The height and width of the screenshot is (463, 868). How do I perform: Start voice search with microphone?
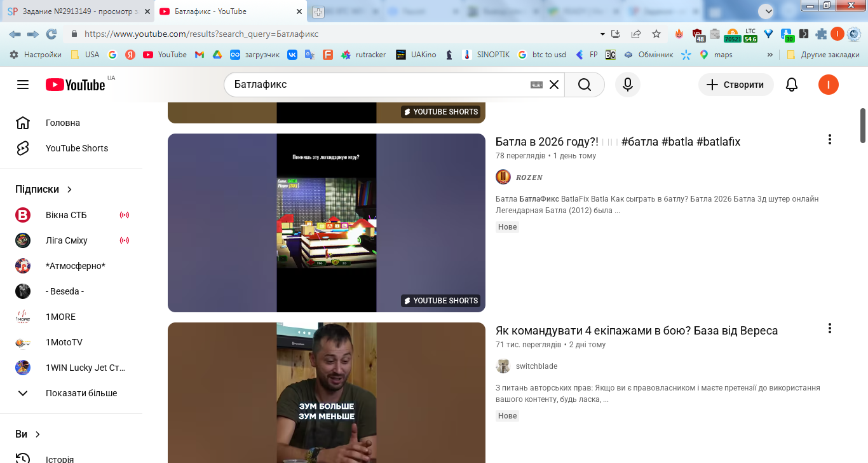click(628, 85)
